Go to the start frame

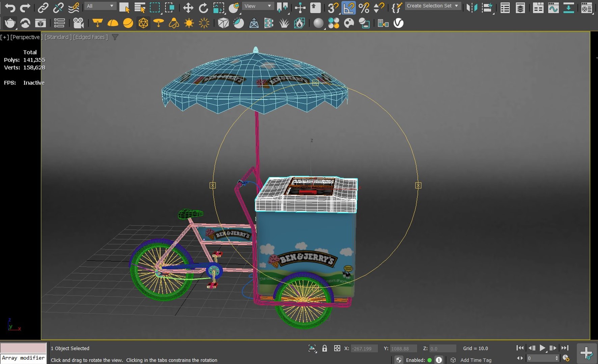[520, 348]
